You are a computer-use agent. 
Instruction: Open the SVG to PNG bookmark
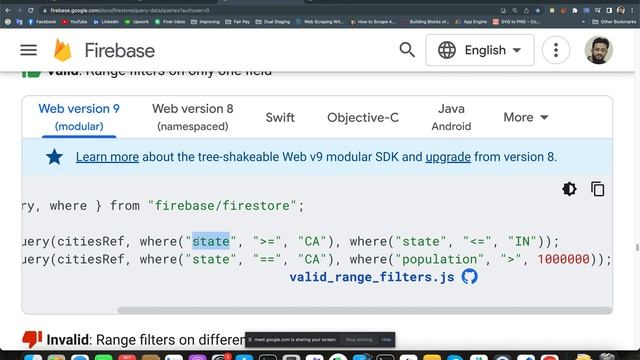tap(516, 22)
